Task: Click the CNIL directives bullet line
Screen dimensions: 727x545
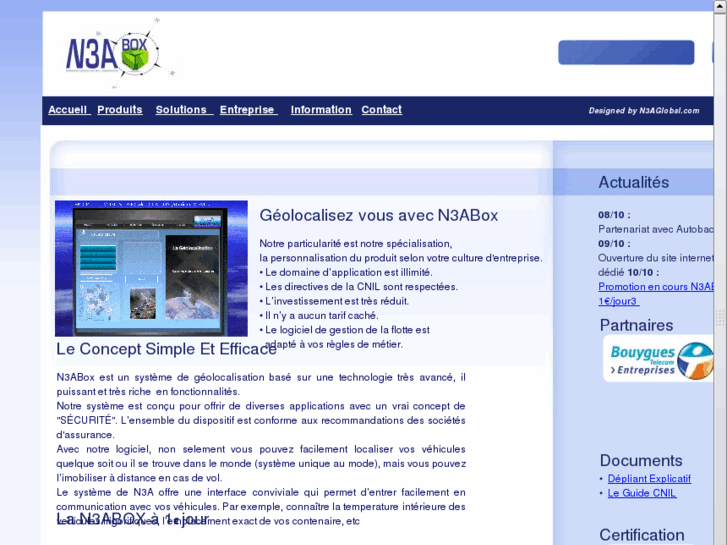Action: [x=358, y=287]
